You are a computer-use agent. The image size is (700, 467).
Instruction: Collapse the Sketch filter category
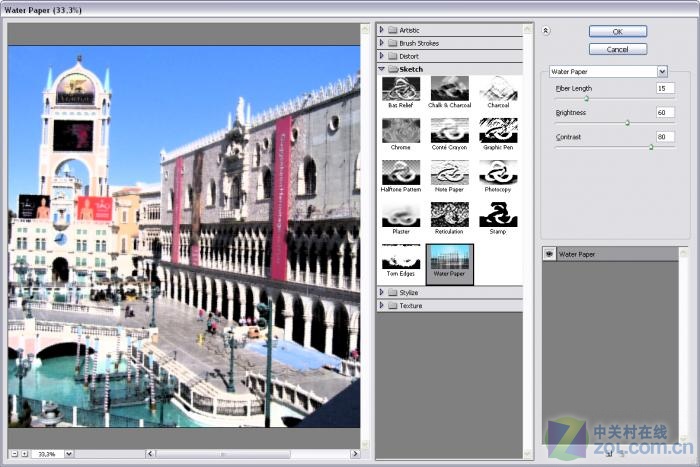tap(410, 69)
